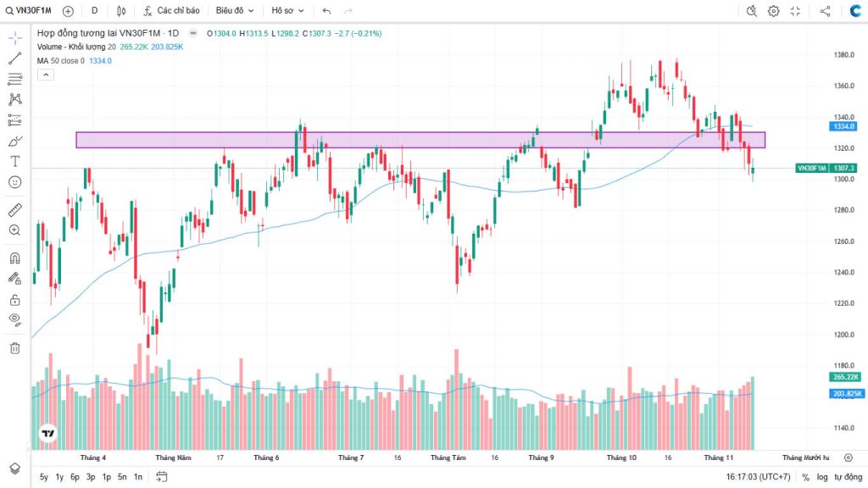Collapse the indicator legend with chevron button
This screenshot has width=868, height=488.
coord(46,75)
